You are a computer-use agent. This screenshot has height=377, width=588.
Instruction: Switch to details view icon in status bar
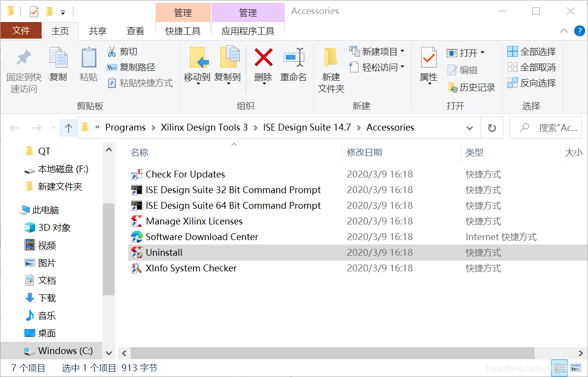tap(560, 368)
